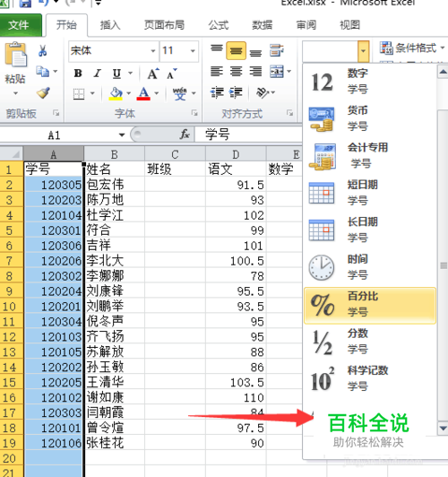Click the Merge and Center icon

[x=277, y=72]
